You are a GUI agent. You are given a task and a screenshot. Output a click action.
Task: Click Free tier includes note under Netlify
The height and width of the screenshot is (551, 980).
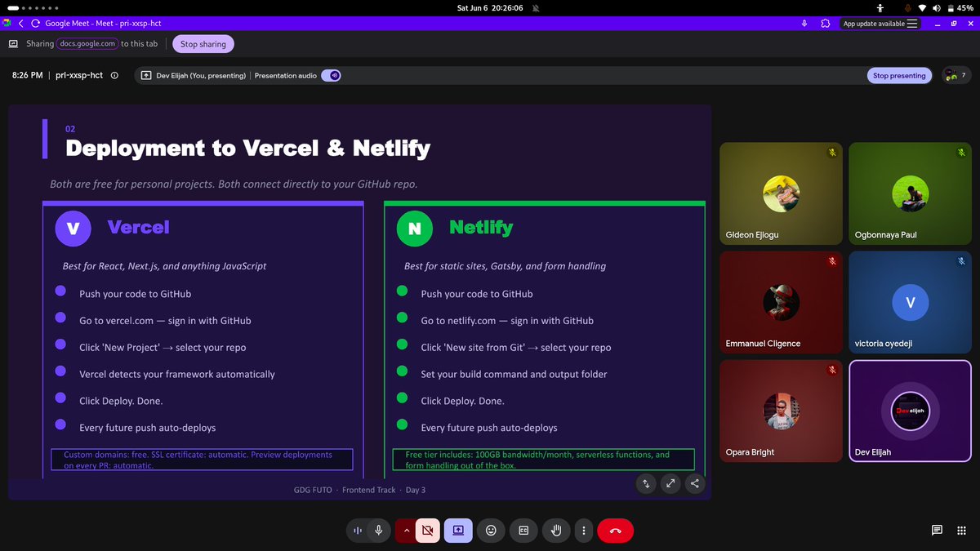[x=543, y=460]
